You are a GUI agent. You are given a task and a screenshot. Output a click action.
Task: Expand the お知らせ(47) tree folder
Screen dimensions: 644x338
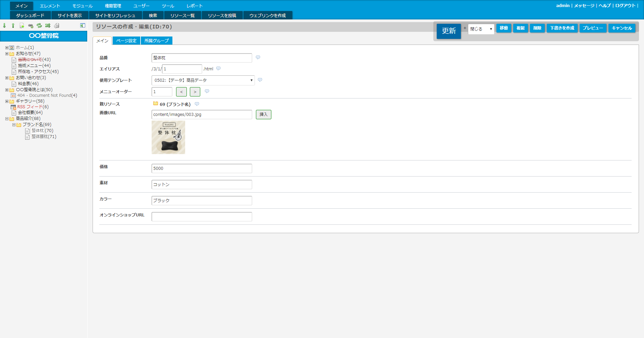click(7, 54)
